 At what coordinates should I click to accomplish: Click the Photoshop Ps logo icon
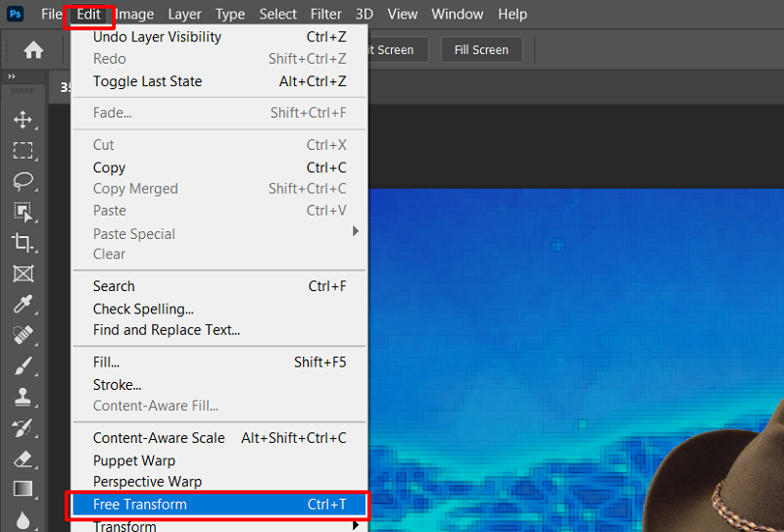pos(15,14)
